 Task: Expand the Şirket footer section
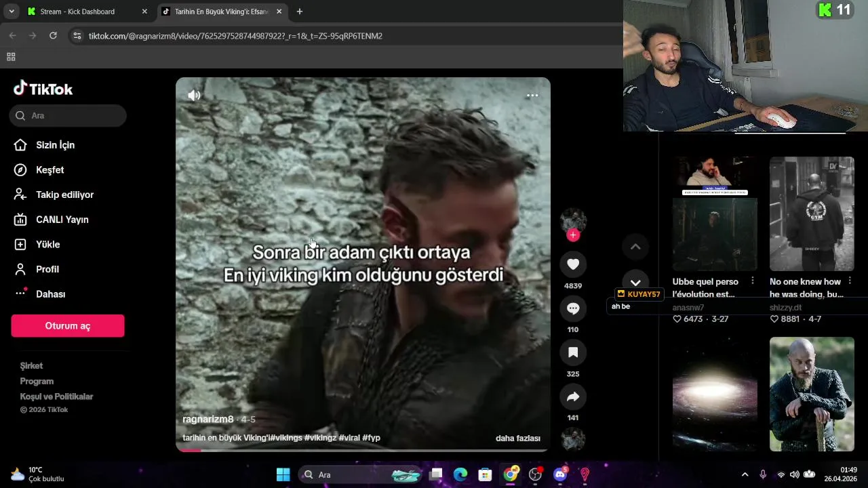(31, 366)
